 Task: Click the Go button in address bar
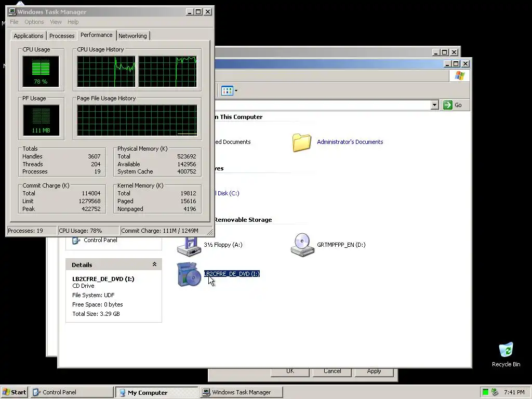click(x=453, y=105)
